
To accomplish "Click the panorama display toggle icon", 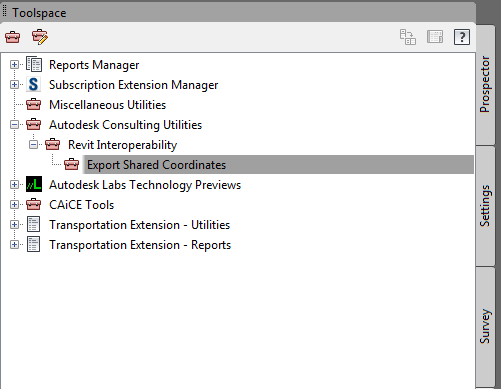I will click(x=435, y=37).
